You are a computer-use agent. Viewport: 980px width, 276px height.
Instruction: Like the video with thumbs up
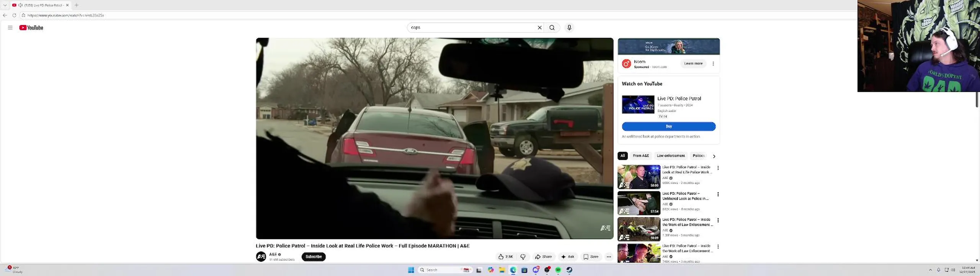point(505,257)
